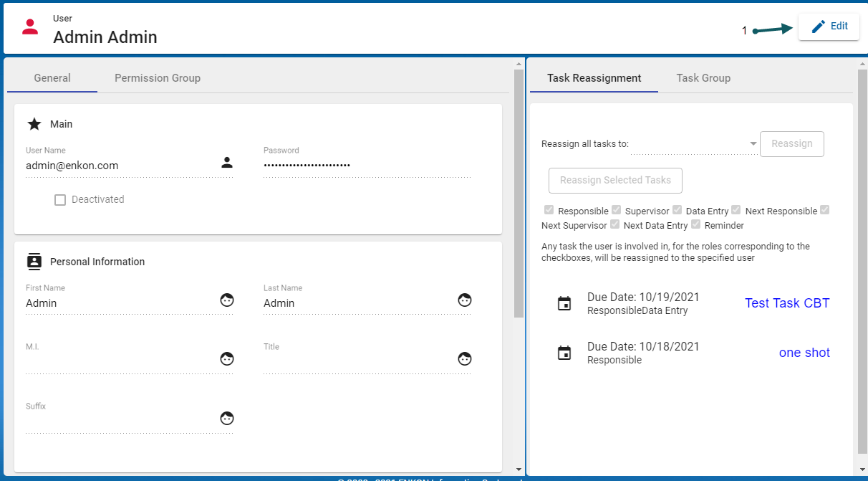Open the 'Reassign all tasks to' dropdown

pyautogui.click(x=693, y=144)
